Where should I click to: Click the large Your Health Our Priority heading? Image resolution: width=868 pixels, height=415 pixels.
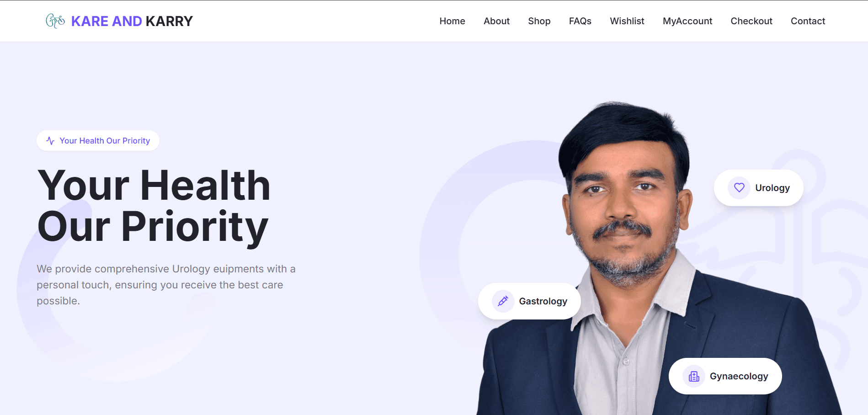pyautogui.click(x=154, y=206)
